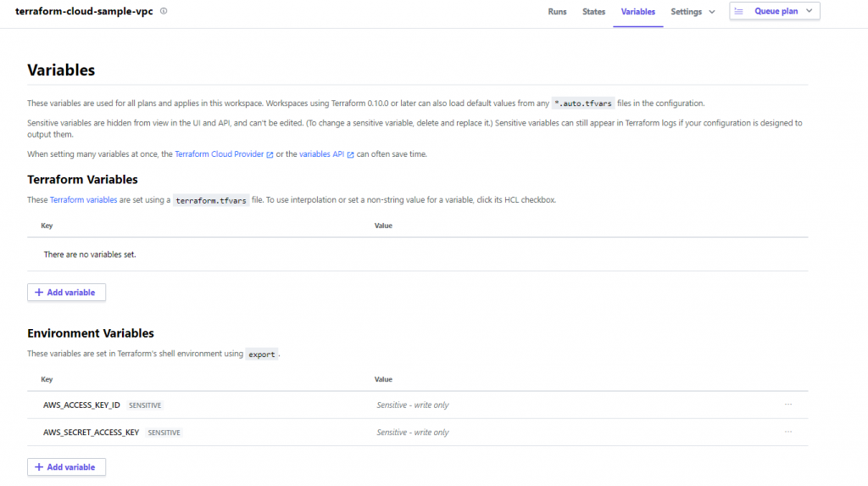868x486 pixels.
Task: Open the Settings menu item
Action: point(686,12)
